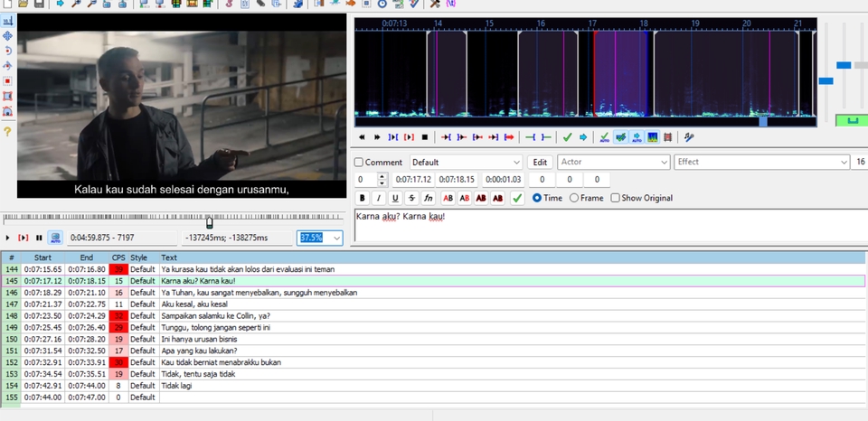Click the Edit style button
The height and width of the screenshot is (421, 868).
(x=540, y=163)
